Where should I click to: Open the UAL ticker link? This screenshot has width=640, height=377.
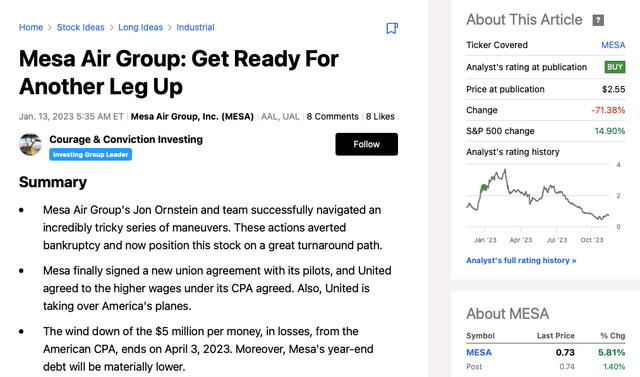tap(291, 117)
